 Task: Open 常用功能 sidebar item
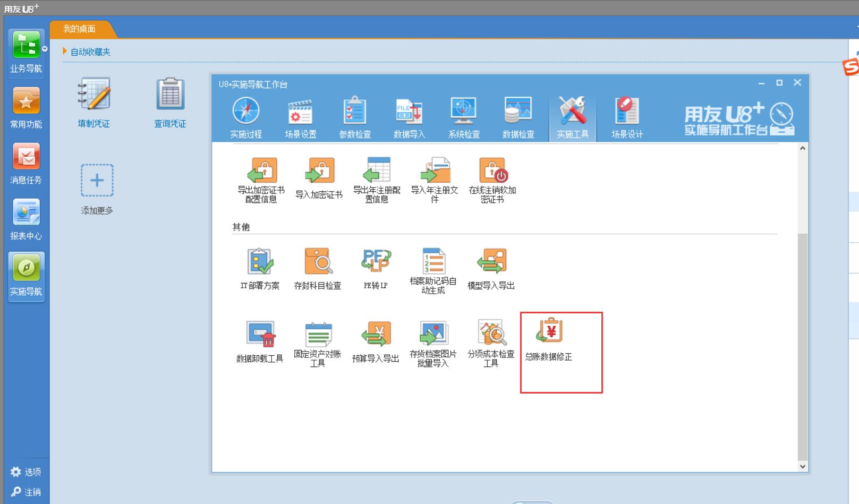tap(26, 108)
